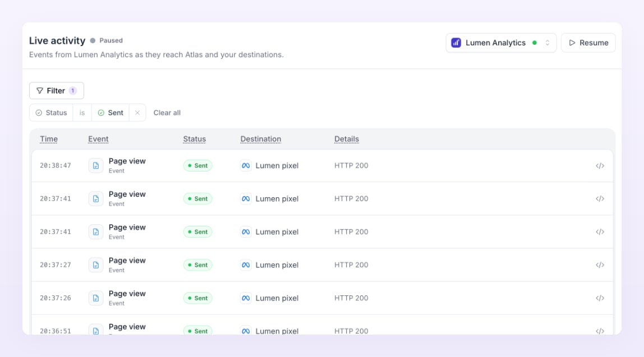Screen dimensions: 644x357
Task: Open the Filter button
Action: point(56,91)
